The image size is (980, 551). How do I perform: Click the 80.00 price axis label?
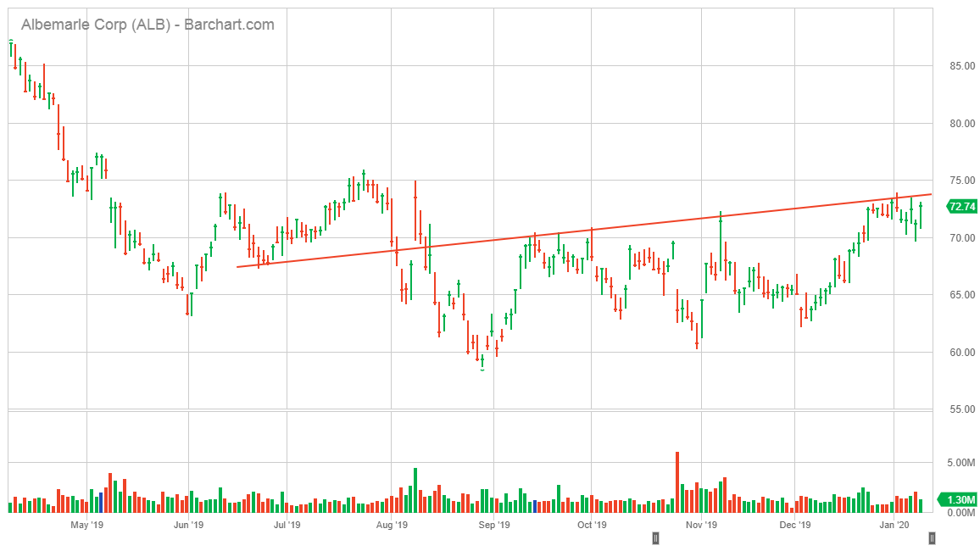(x=962, y=123)
